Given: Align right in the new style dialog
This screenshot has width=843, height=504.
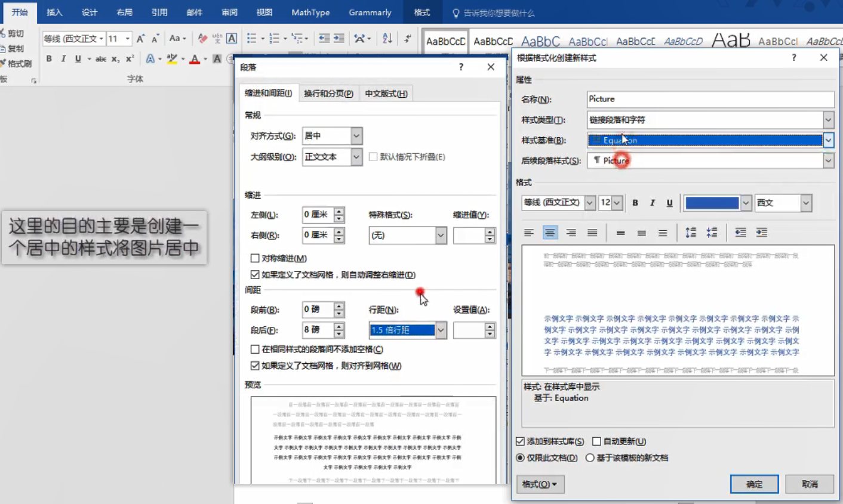Looking at the screenshot, I should tap(571, 233).
